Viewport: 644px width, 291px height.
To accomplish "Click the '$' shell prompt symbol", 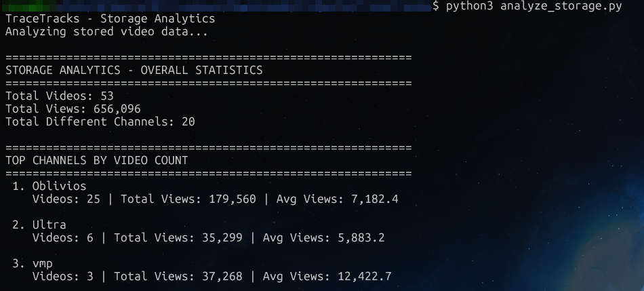I will coord(436,7).
